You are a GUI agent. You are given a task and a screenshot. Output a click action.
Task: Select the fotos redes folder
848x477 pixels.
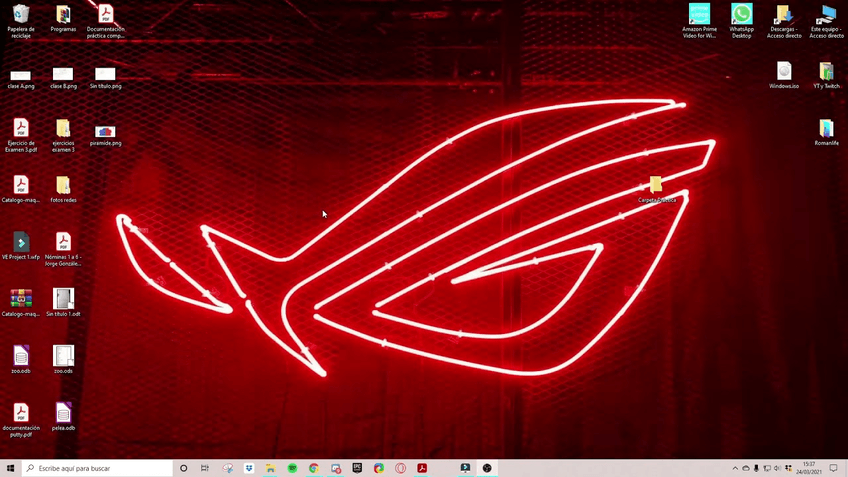click(63, 189)
